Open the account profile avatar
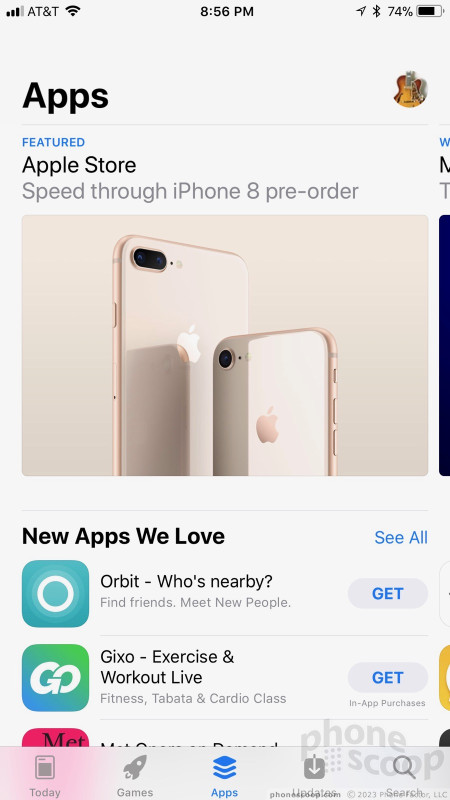 point(411,89)
